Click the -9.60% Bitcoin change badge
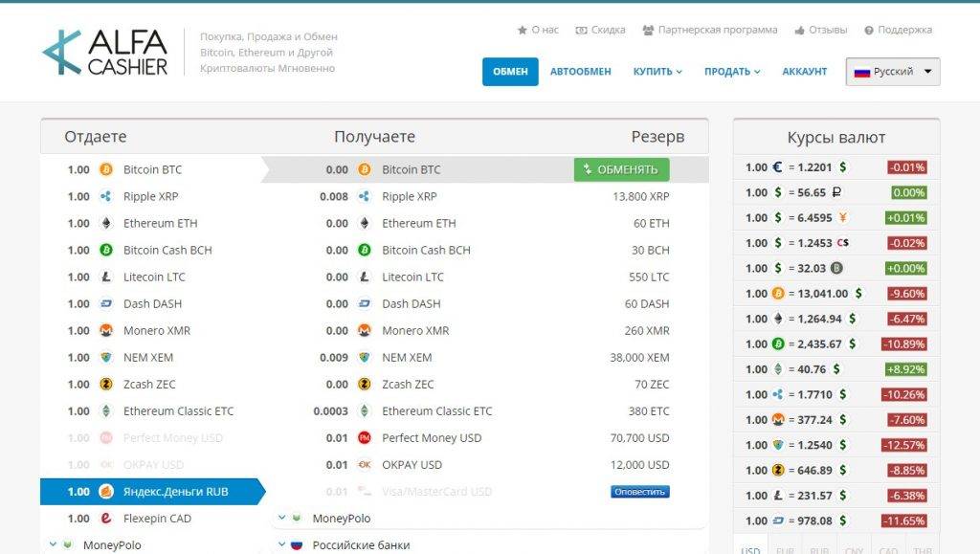980x554 pixels. click(x=907, y=294)
